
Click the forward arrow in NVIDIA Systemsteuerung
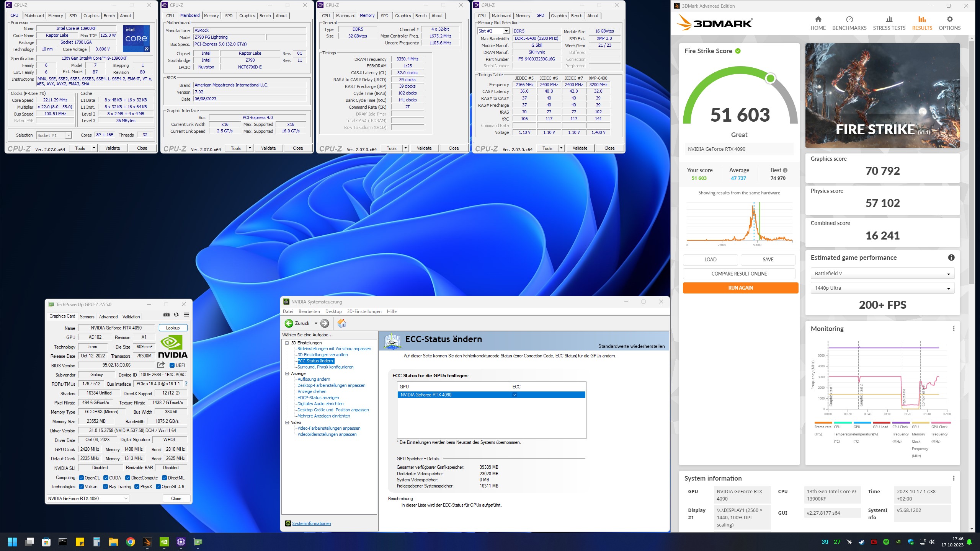(325, 323)
